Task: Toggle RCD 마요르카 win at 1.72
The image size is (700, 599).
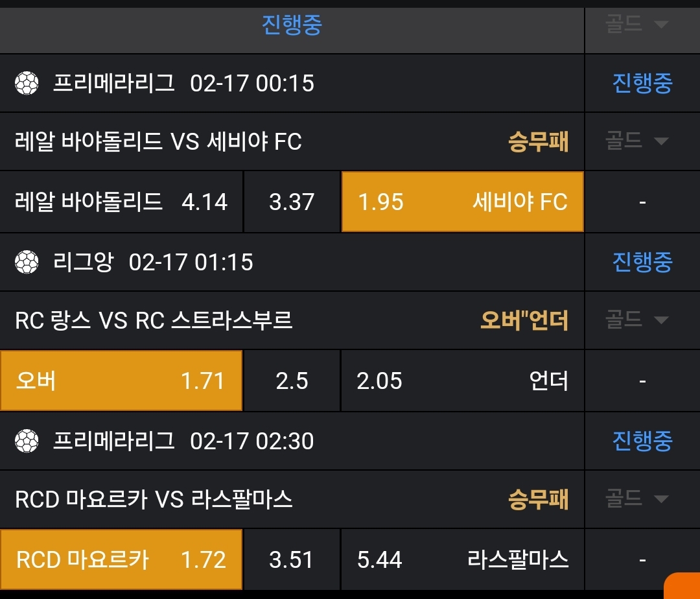Action: 121,559
